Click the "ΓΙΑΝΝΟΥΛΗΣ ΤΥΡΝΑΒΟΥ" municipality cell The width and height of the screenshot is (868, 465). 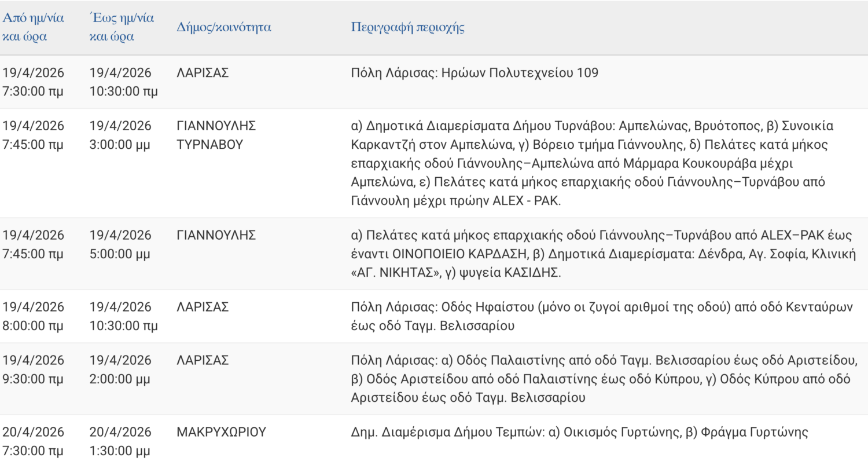pyautogui.click(x=216, y=135)
